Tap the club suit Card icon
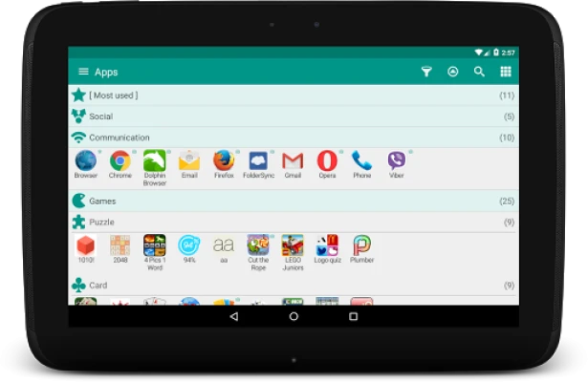Viewport: 588px width, 382px height. [78, 286]
